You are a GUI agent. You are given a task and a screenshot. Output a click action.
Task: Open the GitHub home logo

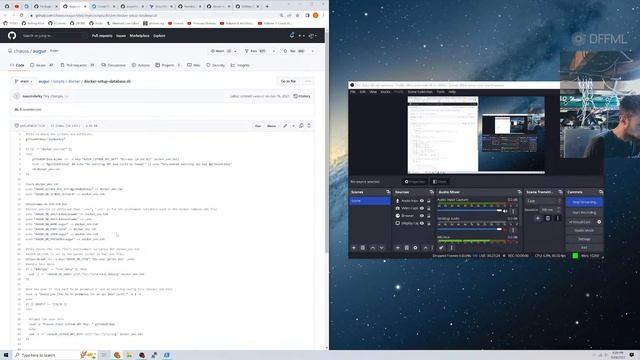pos(12,36)
